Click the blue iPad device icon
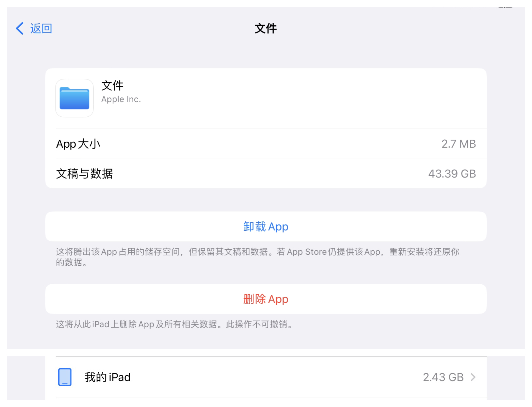This screenshot has width=532, height=407. pos(65,377)
